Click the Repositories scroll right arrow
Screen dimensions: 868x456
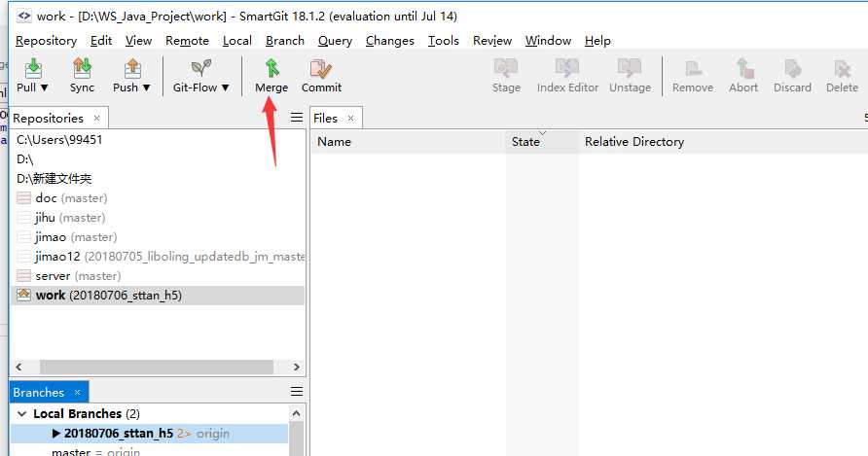(x=297, y=367)
